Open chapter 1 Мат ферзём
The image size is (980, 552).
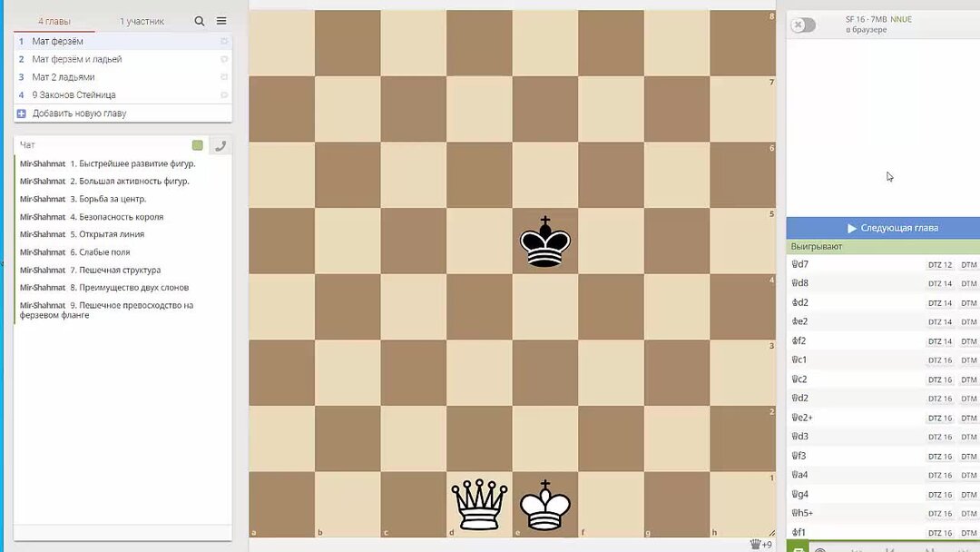(x=122, y=41)
